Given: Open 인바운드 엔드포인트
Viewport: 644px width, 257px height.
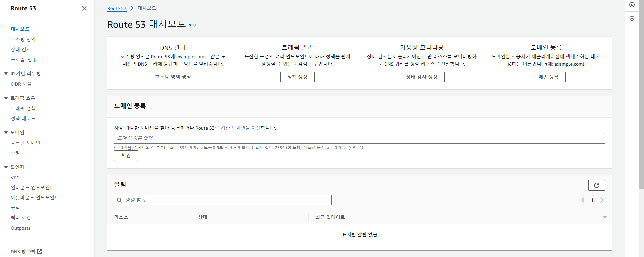Looking at the screenshot, I should [33, 187].
